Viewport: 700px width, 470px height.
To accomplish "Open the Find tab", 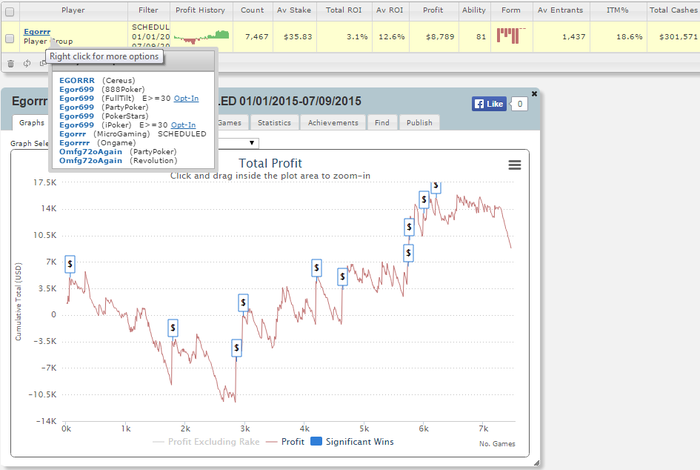I will pyautogui.click(x=382, y=122).
